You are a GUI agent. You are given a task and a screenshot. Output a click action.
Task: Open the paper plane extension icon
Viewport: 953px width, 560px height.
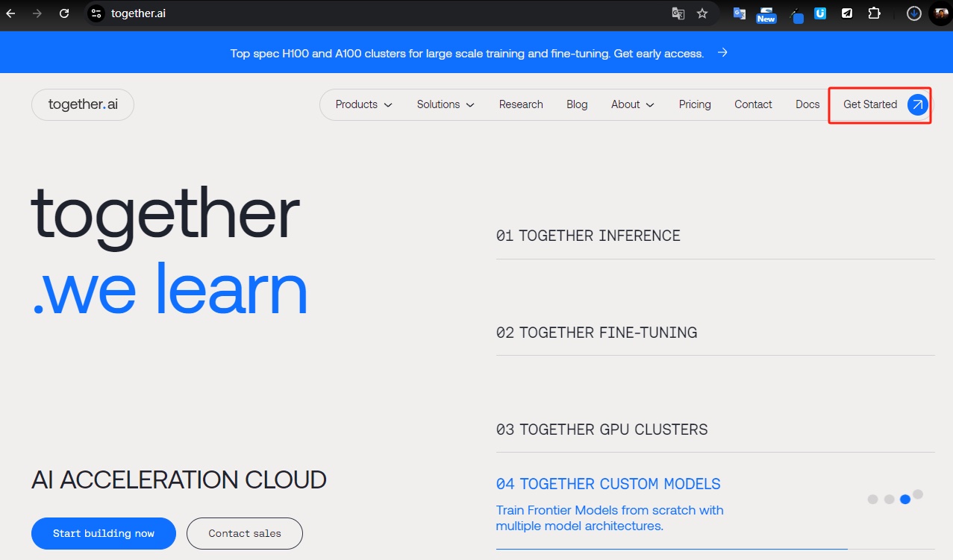point(847,13)
